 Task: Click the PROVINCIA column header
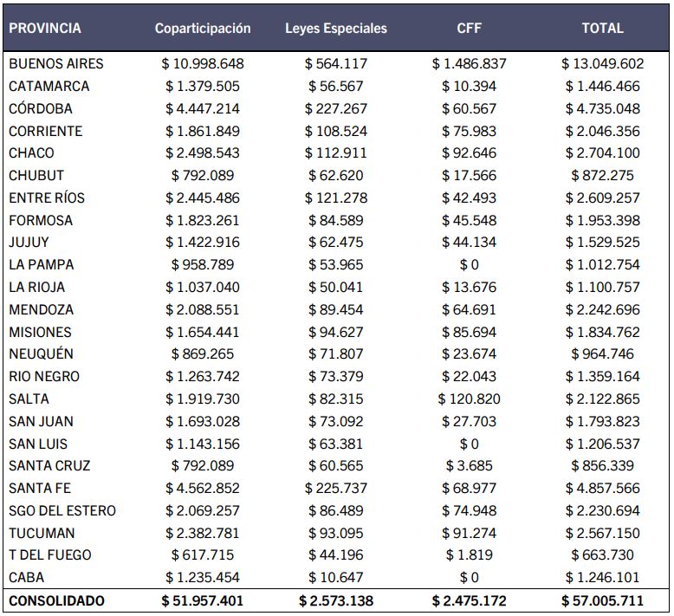45,28
